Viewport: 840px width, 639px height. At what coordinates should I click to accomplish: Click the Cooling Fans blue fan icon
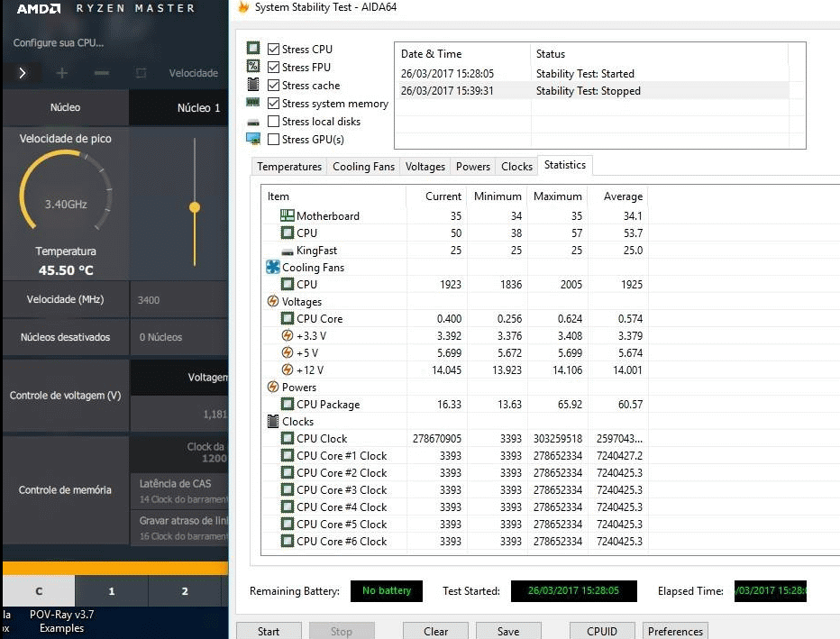click(x=273, y=267)
